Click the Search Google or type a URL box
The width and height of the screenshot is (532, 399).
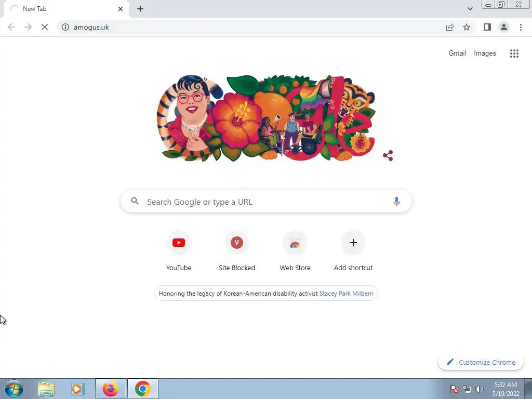coord(266,201)
